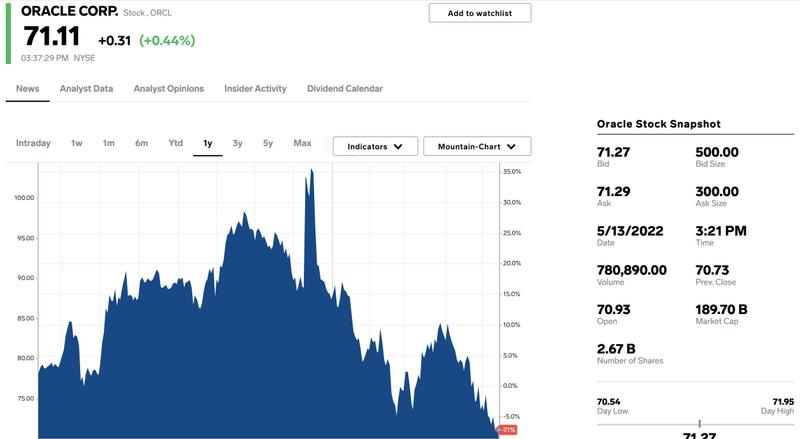Select the Intraday chart range
Screen dimensions: 800x439
click(x=33, y=143)
